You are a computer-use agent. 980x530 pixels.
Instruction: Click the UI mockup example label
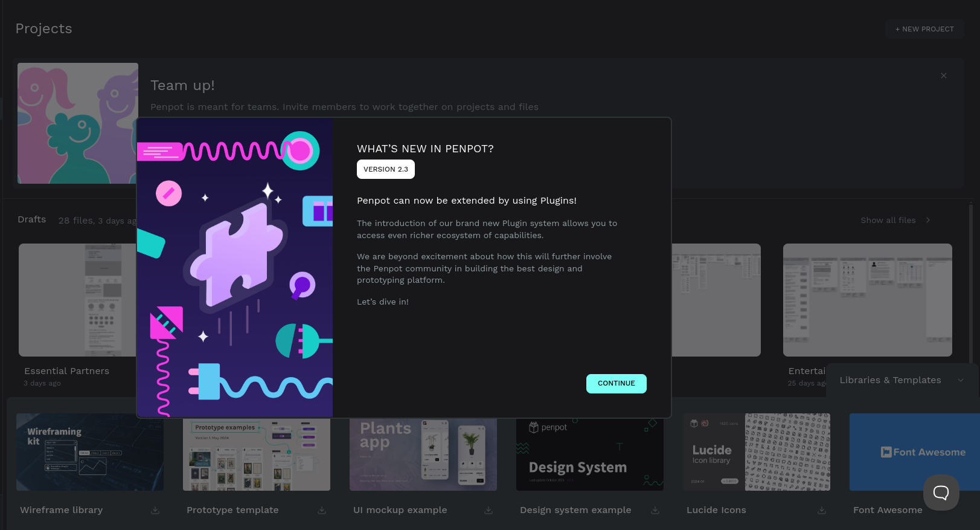click(400, 510)
